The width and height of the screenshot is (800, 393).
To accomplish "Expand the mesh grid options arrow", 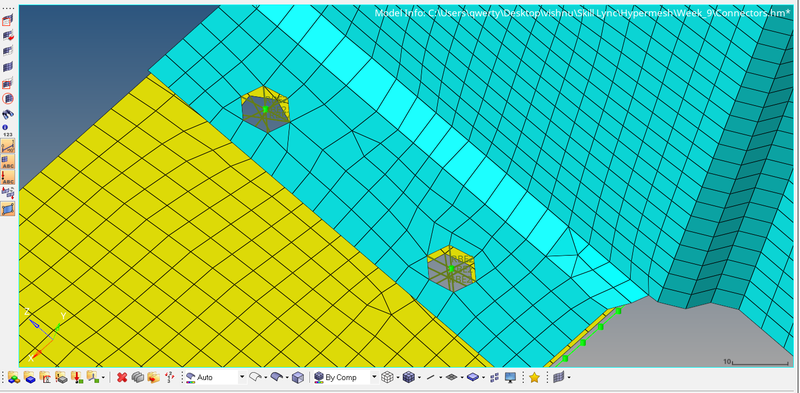I will pyautogui.click(x=569, y=378).
